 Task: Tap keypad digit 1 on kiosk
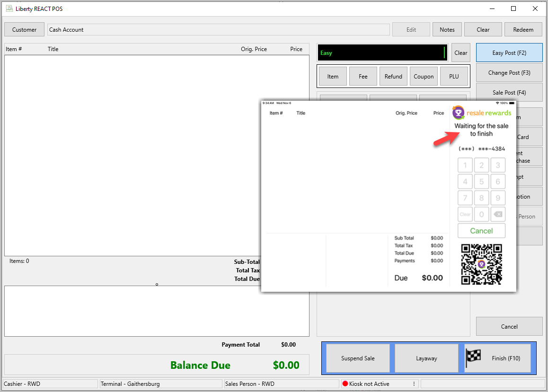465,165
